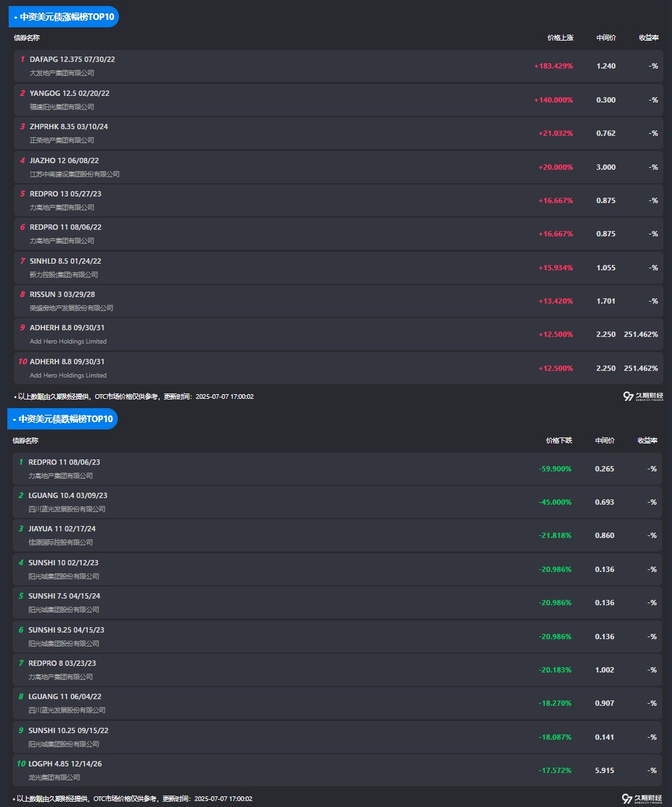
Task: Open the REDPRO 13 05/27/23 gainer row
Action: pos(339,200)
